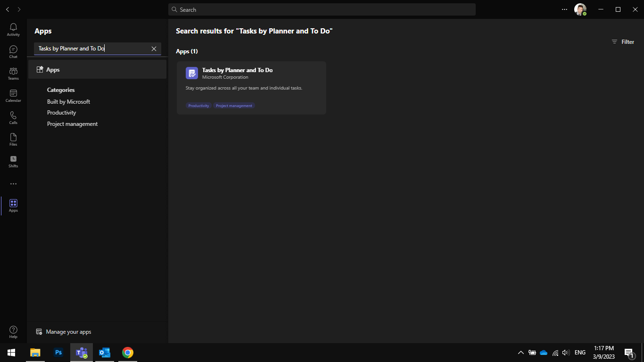Open the Activity feed
The width and height of the screenshot is (644, 362).
pyautogui.click(x=13, y=30)
